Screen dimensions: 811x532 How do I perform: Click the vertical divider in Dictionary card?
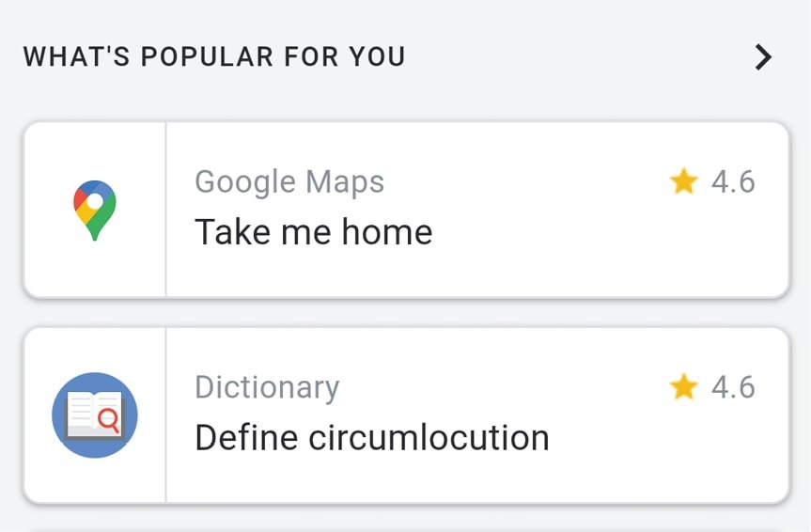point(165,415)
